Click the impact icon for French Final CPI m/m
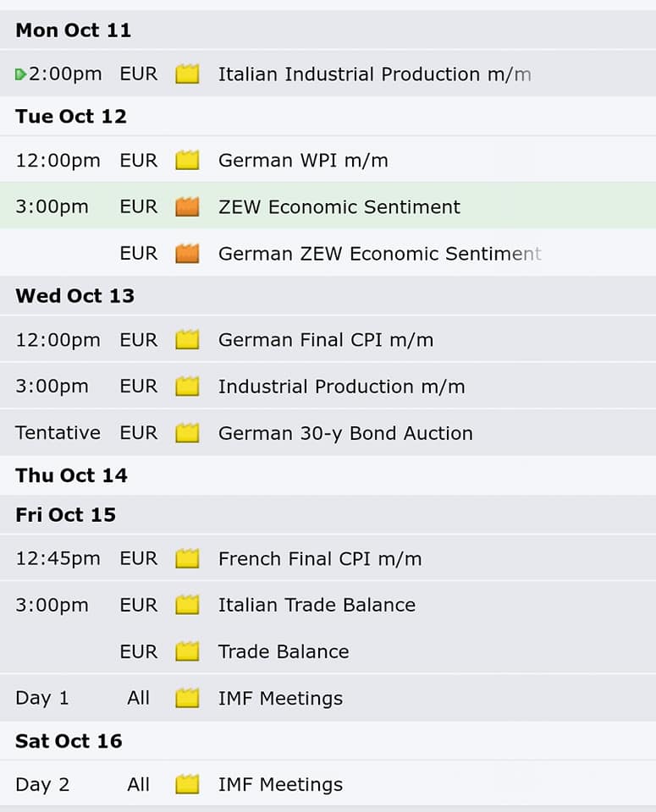The height and width of the screenshot is (812, 656). click(187, 559)
